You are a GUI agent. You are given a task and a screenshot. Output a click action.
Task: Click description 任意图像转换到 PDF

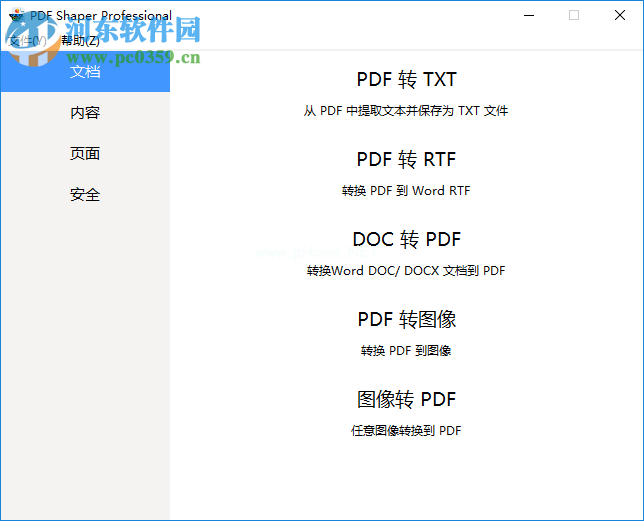(x=406, y=431)
